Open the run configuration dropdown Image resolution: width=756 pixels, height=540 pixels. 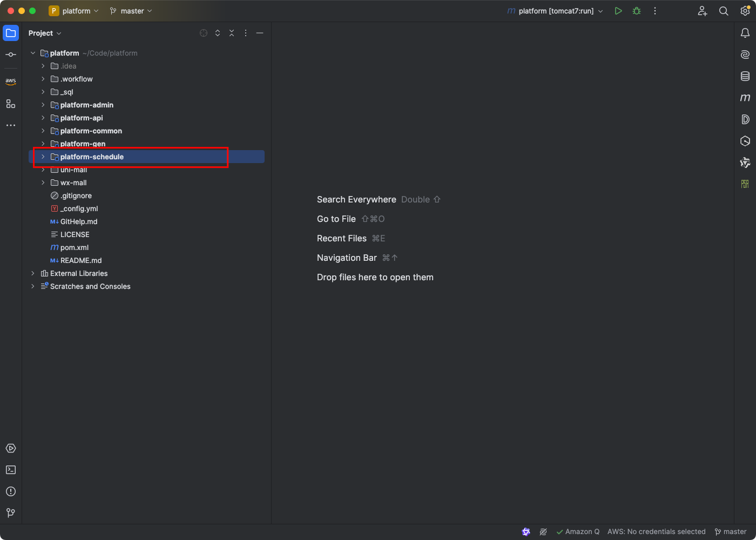tap(555, 11)
